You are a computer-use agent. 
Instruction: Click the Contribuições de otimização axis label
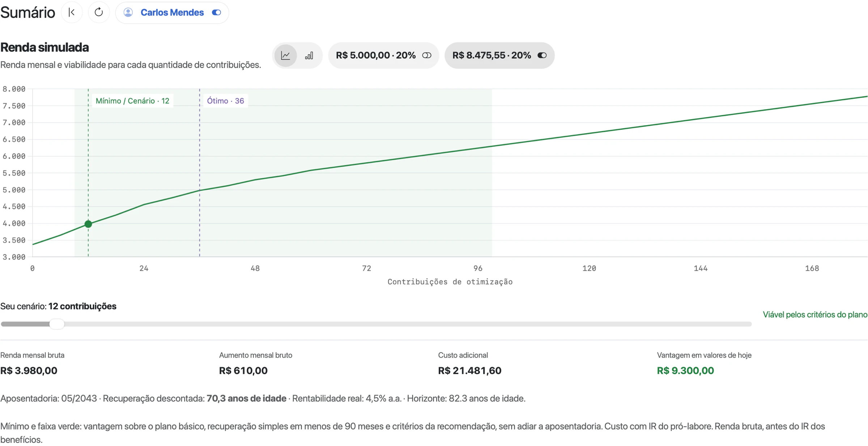450,282
